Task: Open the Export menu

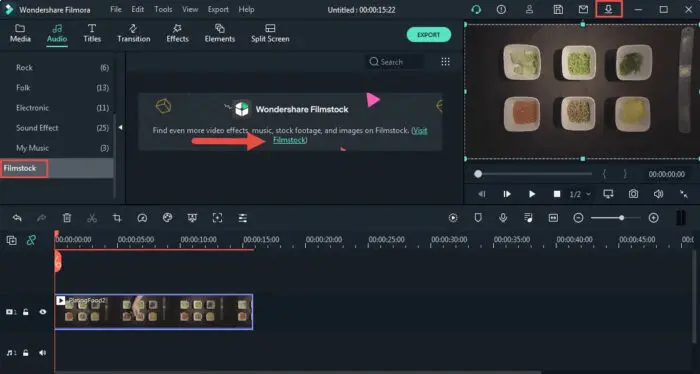Action: tap(218, 9)
